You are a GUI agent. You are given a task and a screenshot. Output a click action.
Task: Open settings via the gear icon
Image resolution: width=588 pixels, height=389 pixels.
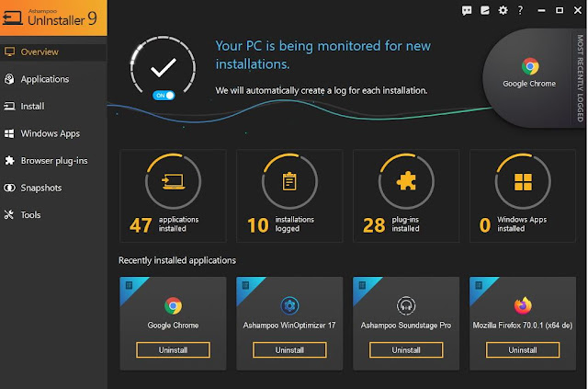click(x=503, y=10)
